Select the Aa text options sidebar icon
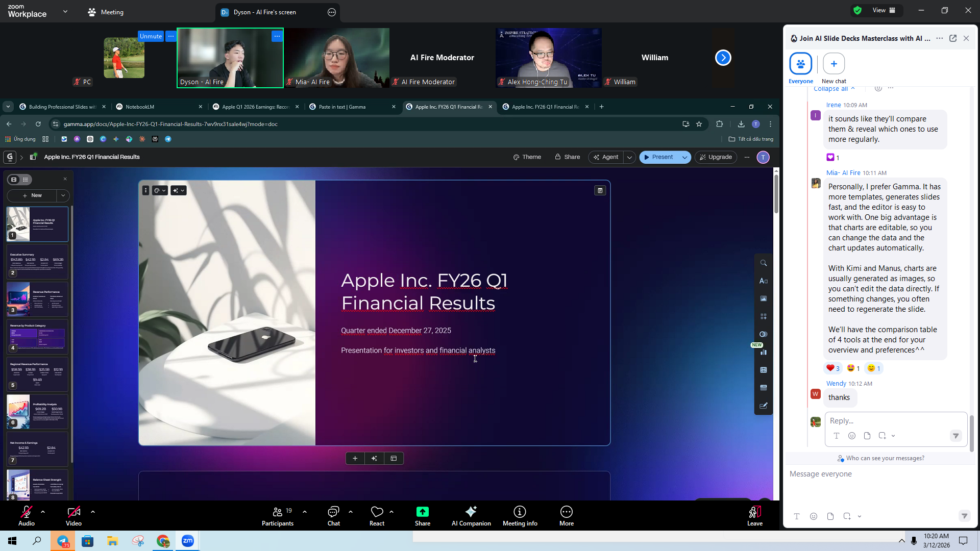 point(764,281)
